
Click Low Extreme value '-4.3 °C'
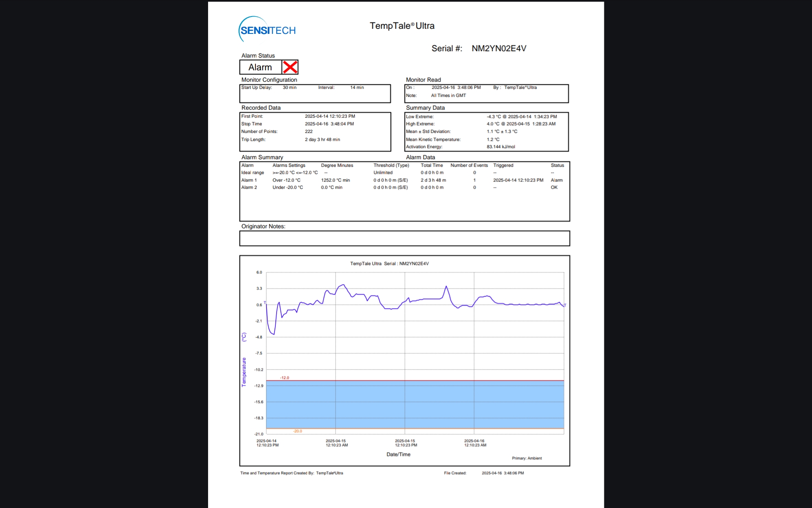click(494, 117)
